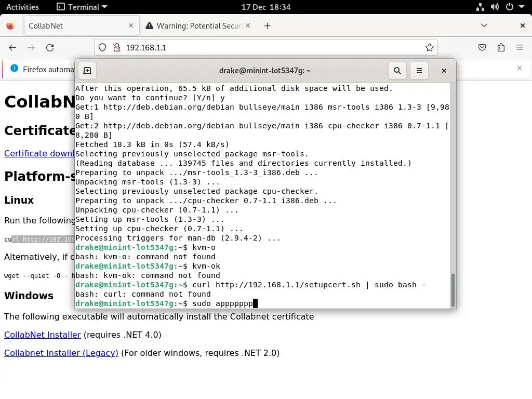Click the terminal scrollbar handle
The width and height of the screenshot is (532, 399).
coord(453,290)
